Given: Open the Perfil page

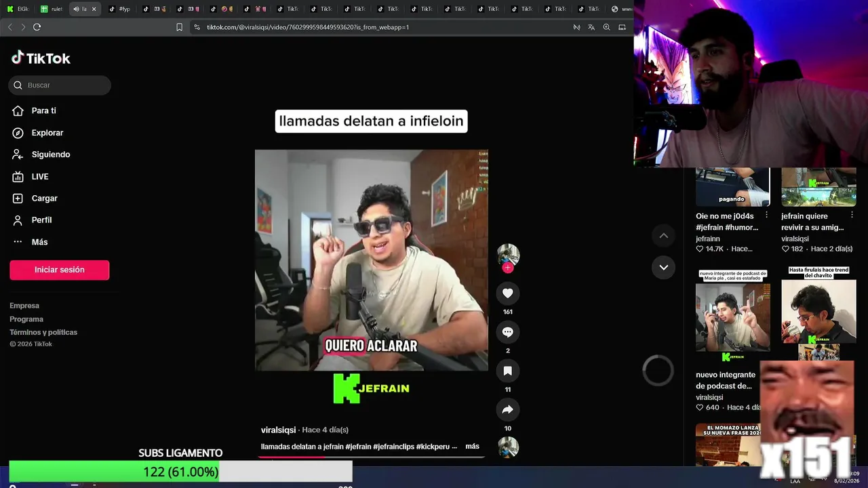Looking at the screenshot, I should point(41,220).
